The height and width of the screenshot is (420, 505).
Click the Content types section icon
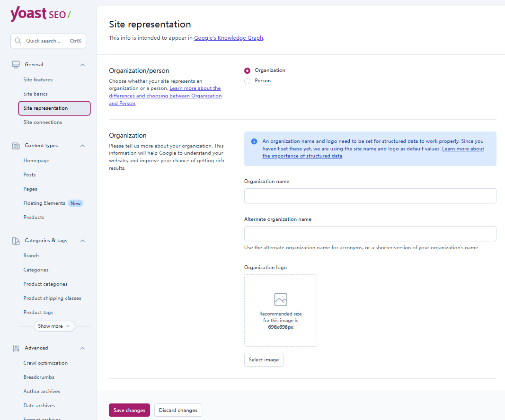[16, 145]
